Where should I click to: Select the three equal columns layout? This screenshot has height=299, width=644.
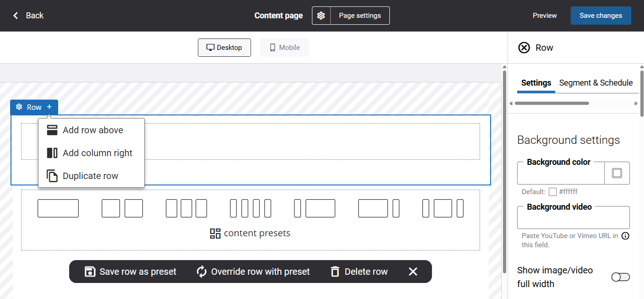pos(186,208)
